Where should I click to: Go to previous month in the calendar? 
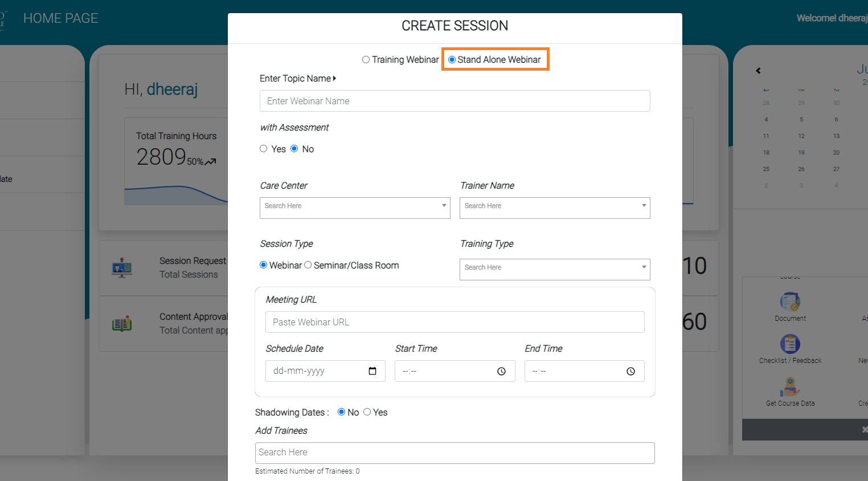click(x=758, y=71)
